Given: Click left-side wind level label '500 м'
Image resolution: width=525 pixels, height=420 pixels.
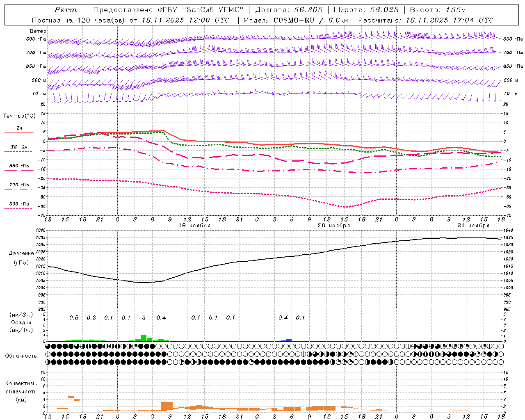Looking at the screenshot, I should pyautogui.click(x=39, y=80).
